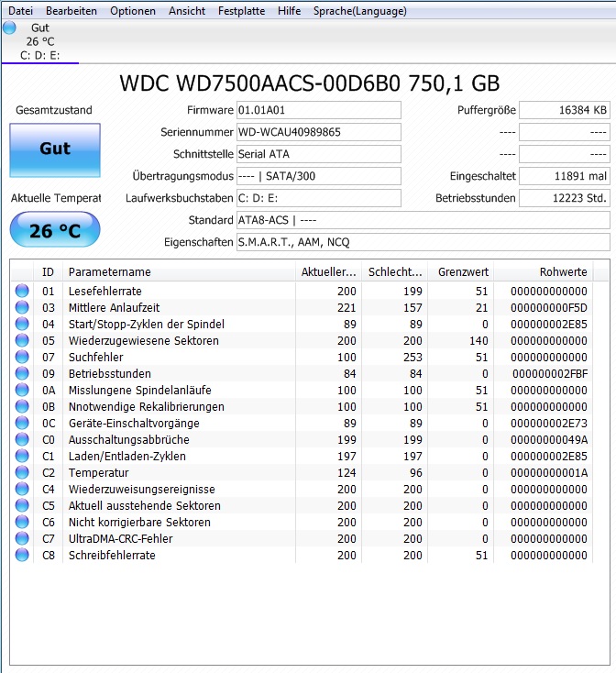Select the Ausschaltungsabbrüche parameter name
The image size is (616, 673).
point(128,440)
